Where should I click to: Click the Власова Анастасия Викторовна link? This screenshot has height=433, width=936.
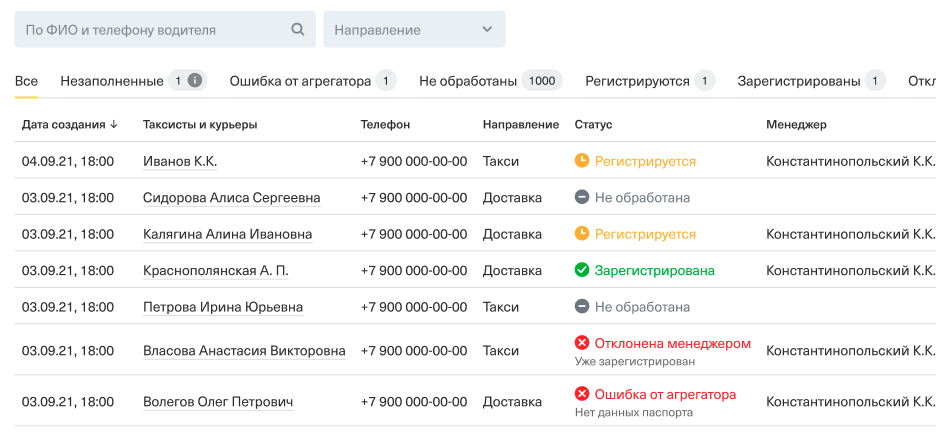pos(244,351)
